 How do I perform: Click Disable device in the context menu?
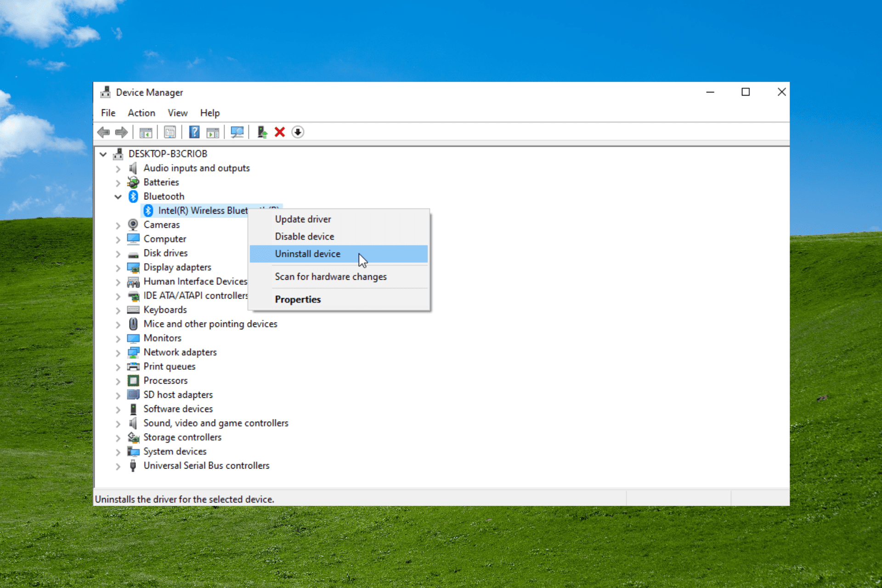[x=304, y=236]
